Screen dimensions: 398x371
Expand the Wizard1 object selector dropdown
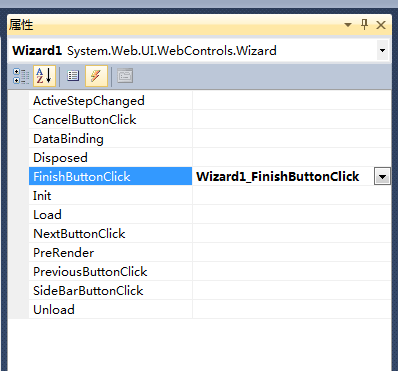click(382, 51)
